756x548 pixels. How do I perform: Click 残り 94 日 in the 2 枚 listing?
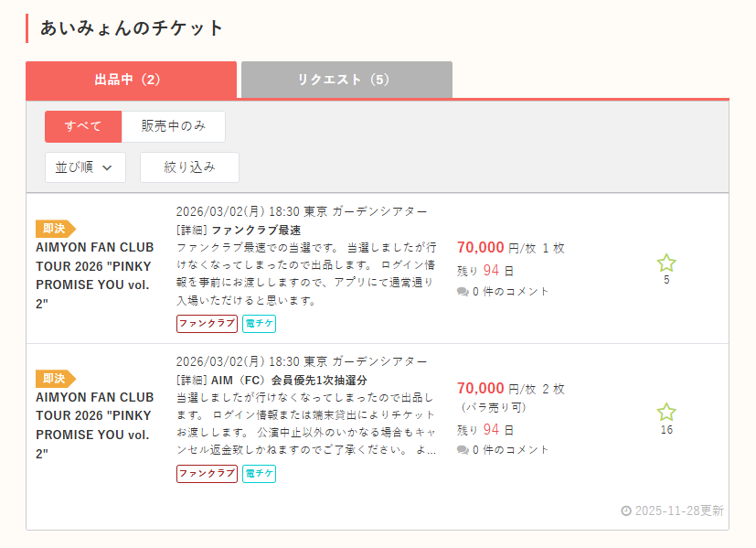[x=485, y=430]
